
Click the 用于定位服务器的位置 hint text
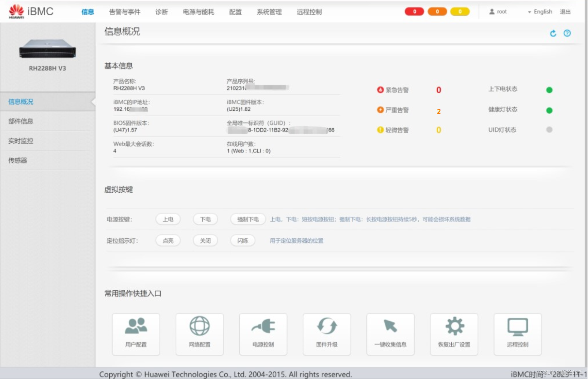tap(297, 241)
